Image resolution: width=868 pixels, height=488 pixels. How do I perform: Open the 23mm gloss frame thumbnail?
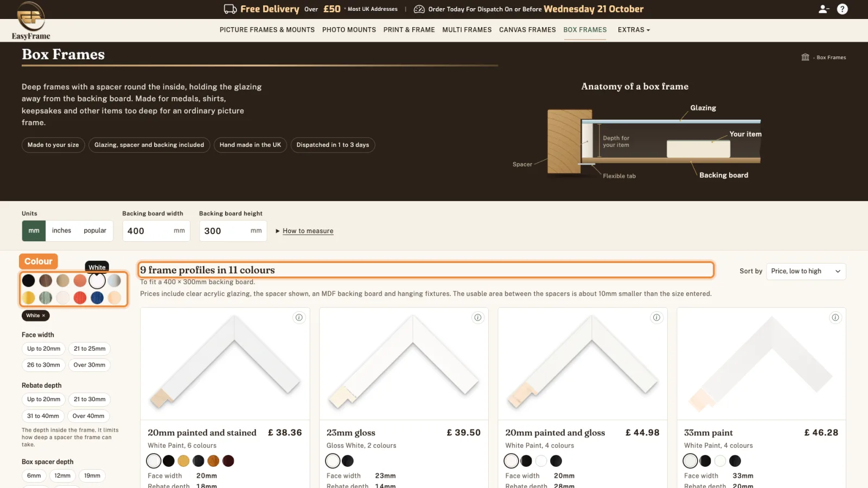point(404,364)
